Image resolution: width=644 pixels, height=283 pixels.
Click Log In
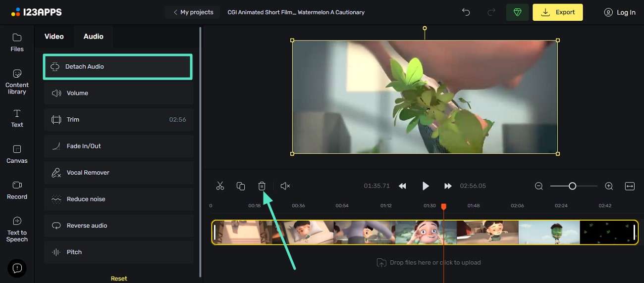[x=619, y=12]
